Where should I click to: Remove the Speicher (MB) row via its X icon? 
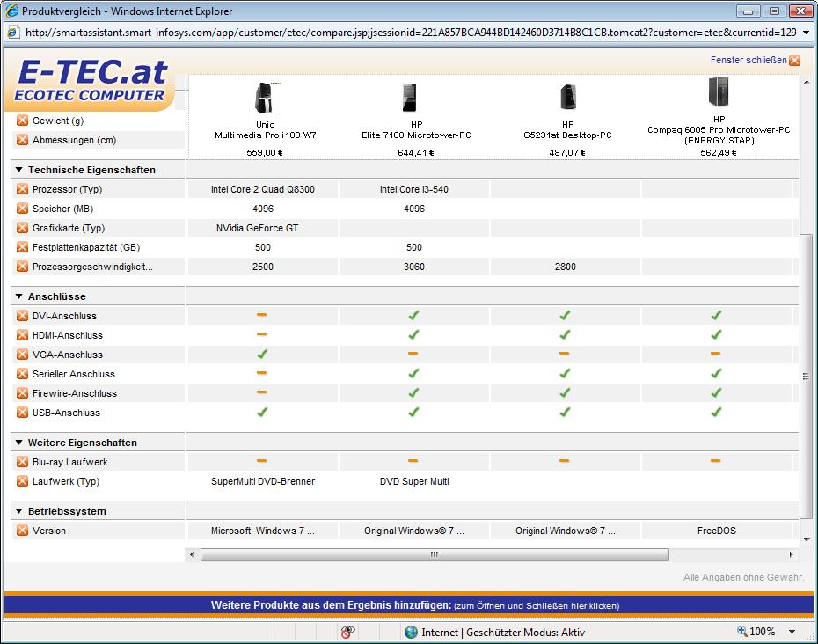click(x=22, y=209)
